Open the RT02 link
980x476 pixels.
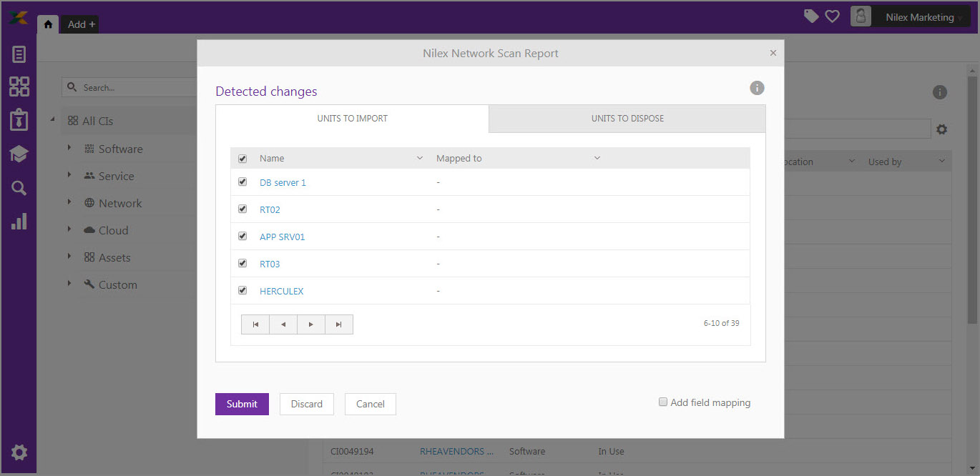(x=270, y=210)
